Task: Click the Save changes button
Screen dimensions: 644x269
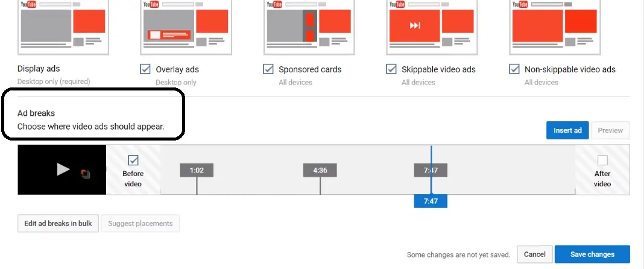Action: [x=592, y=254]
